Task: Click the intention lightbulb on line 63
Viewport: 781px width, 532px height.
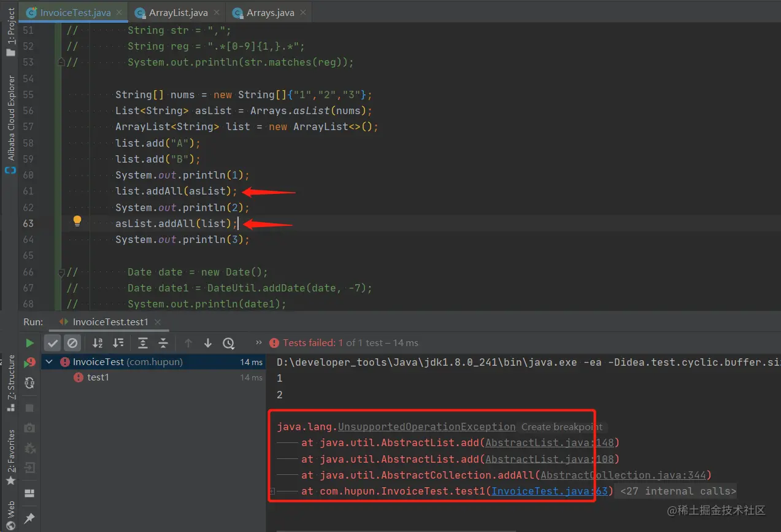Action: click(77, 222)
